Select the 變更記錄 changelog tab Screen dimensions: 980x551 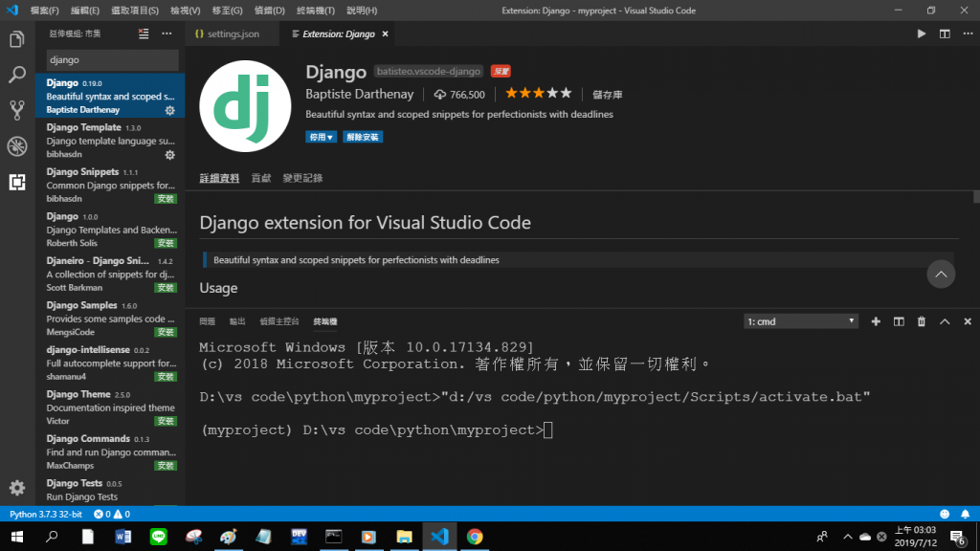click(302, 178)
